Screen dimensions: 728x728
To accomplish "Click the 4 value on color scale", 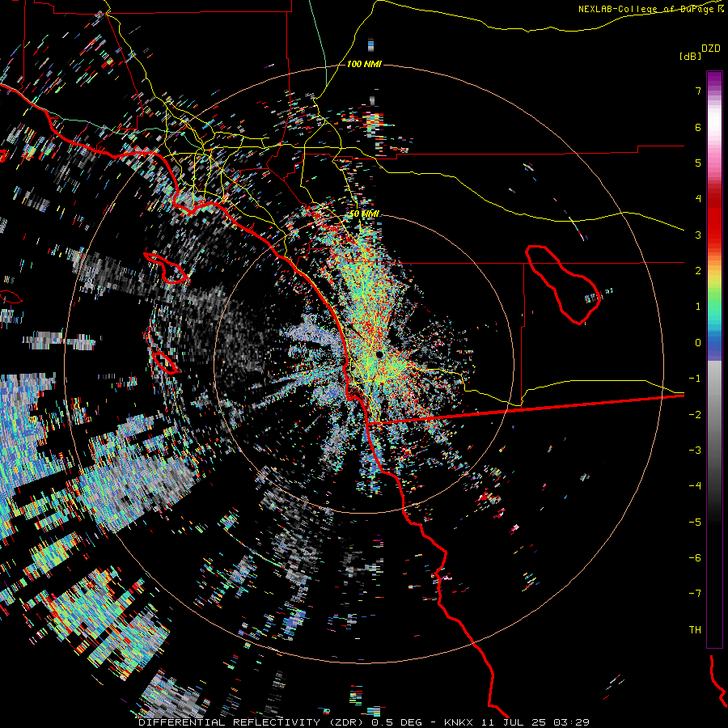I will tap(698, 199).
